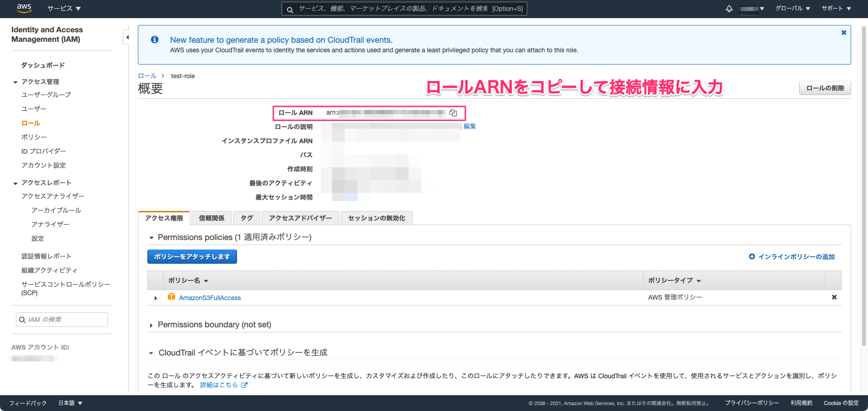Collapse the アクセスレポート sidebar section

click(x=15, y=183)
